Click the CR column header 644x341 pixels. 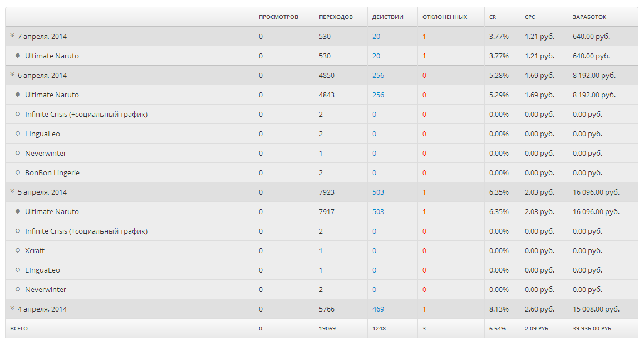pos(493,17)
